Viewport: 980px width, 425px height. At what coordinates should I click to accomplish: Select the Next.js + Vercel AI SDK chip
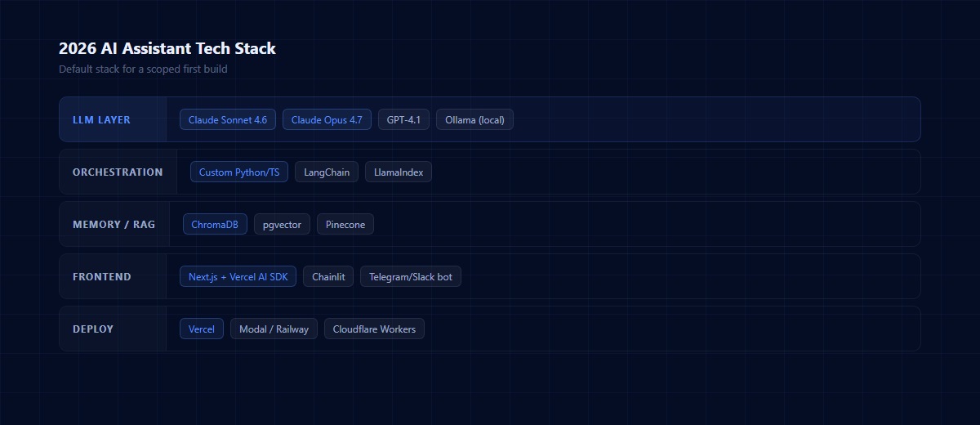coord(238,276)
